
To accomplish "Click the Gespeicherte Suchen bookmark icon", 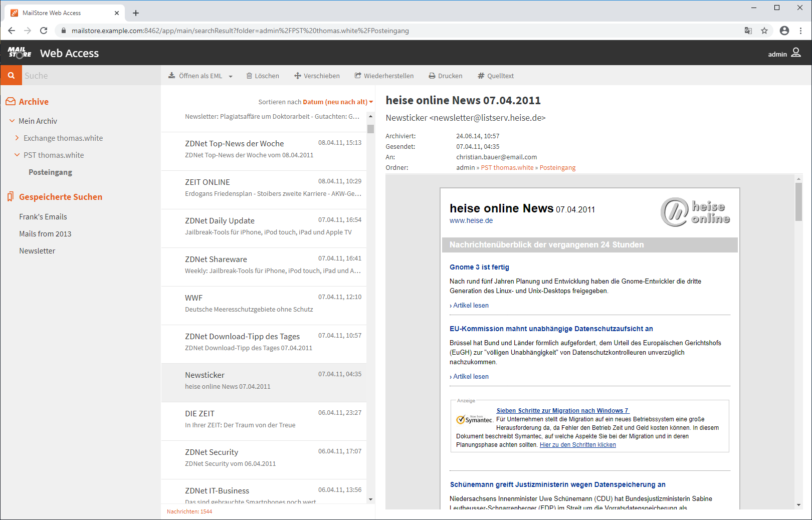I will pos(10,196).
